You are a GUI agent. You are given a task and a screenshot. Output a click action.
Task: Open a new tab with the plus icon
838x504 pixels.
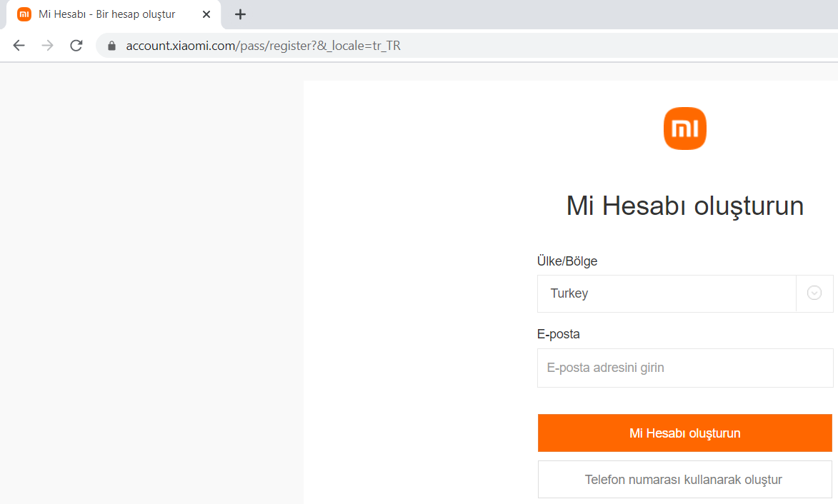pyautogui.click(x=241, y=14)
